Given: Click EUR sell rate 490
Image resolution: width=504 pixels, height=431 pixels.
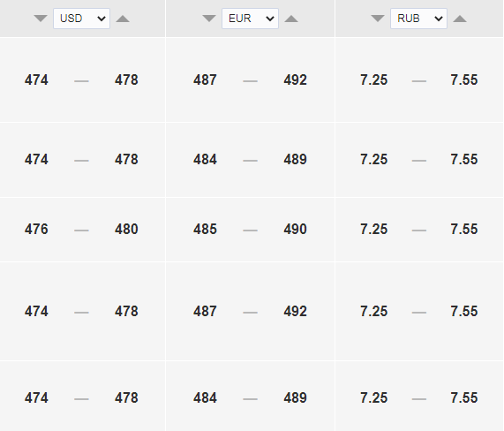Looking at the screenshot, I should click(296, 230).
